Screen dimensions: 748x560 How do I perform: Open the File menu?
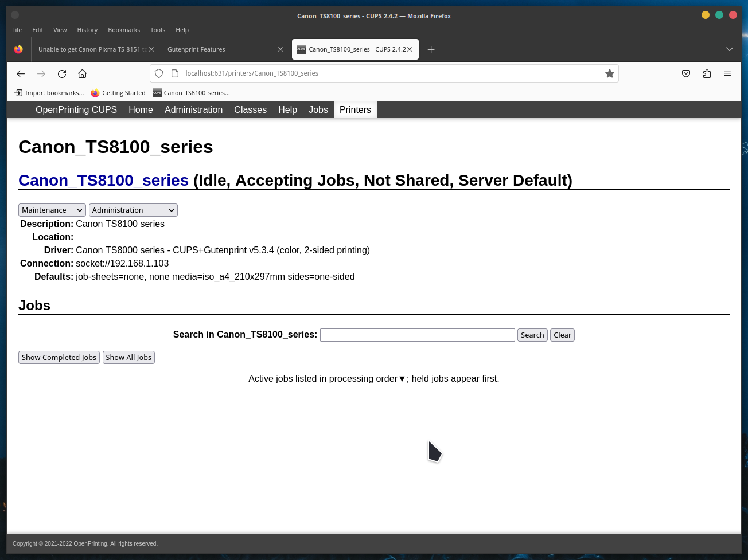tap(17, 30)
